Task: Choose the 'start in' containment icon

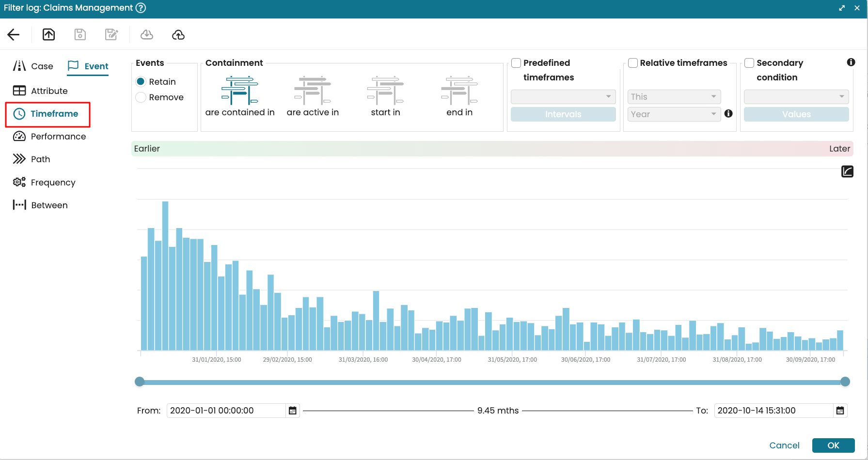Action: [x=385, y=91]
